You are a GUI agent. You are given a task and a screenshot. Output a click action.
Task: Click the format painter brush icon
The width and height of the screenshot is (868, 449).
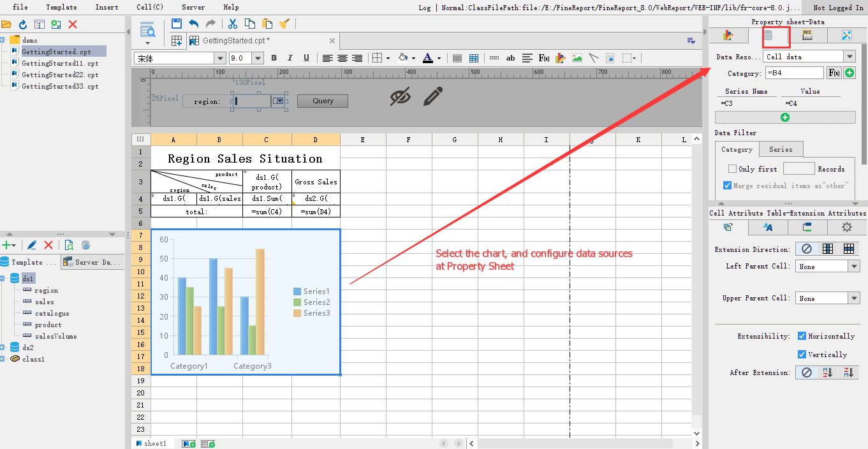click(284, 24)
